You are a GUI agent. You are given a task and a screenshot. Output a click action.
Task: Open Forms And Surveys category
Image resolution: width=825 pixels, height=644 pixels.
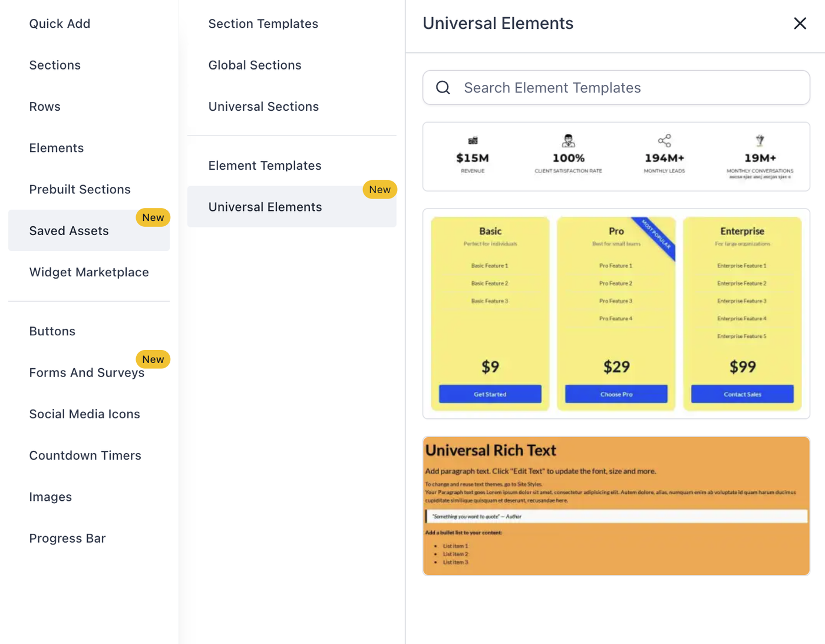coord(87,373)
